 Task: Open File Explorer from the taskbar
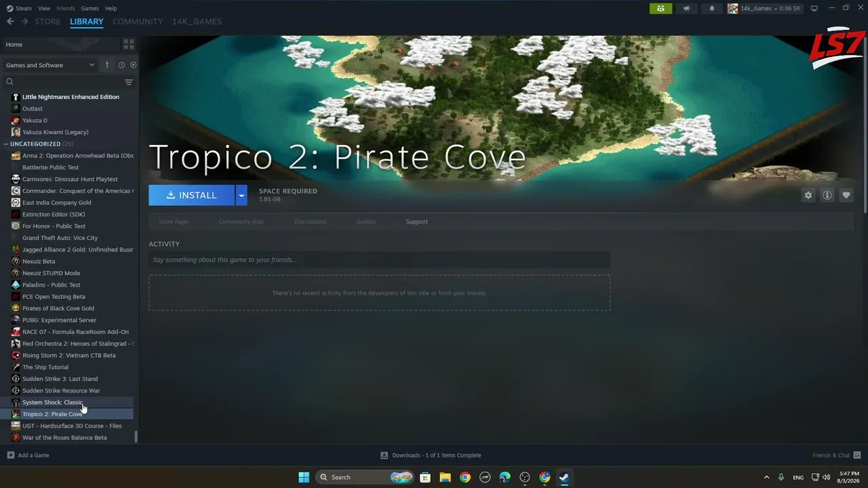tap(445, 477)
